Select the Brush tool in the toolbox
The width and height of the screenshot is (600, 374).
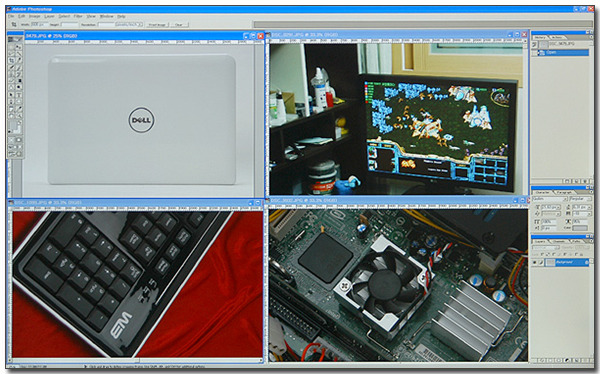pos(19,67)
